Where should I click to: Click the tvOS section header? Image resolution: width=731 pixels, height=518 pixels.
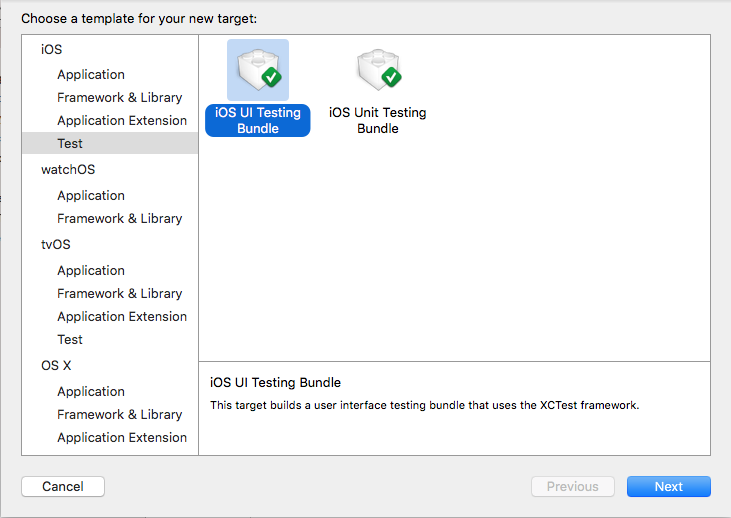(55, 244)
